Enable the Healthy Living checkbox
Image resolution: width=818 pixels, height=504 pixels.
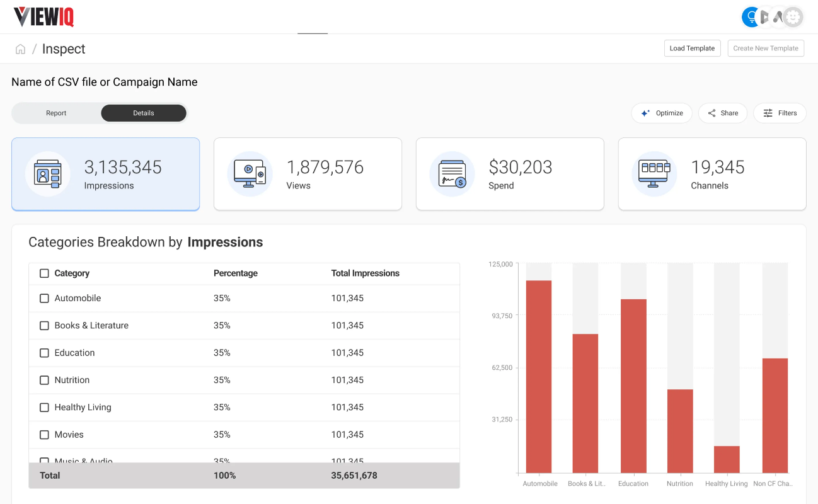click(x=44, y=408)
